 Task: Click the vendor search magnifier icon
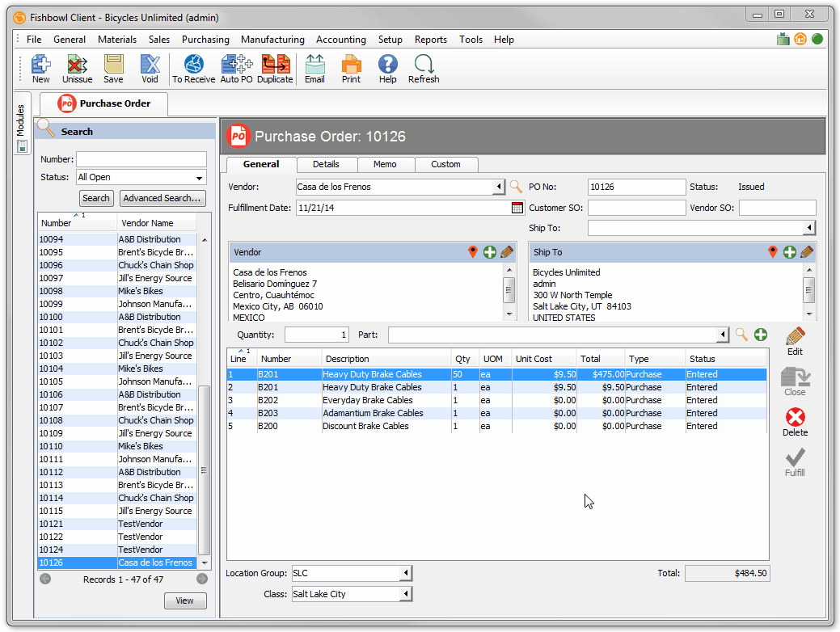516,187
